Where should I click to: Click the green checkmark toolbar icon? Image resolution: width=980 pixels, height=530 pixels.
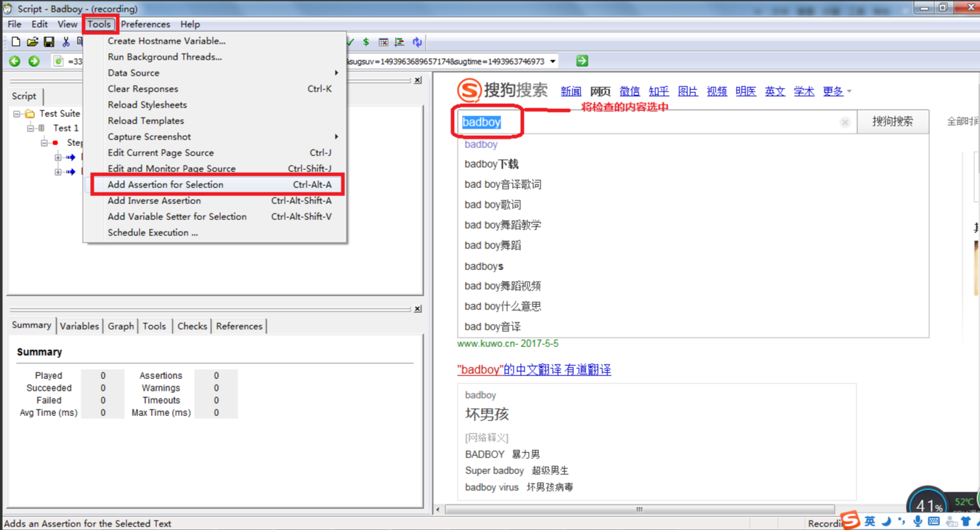point(351,42)
